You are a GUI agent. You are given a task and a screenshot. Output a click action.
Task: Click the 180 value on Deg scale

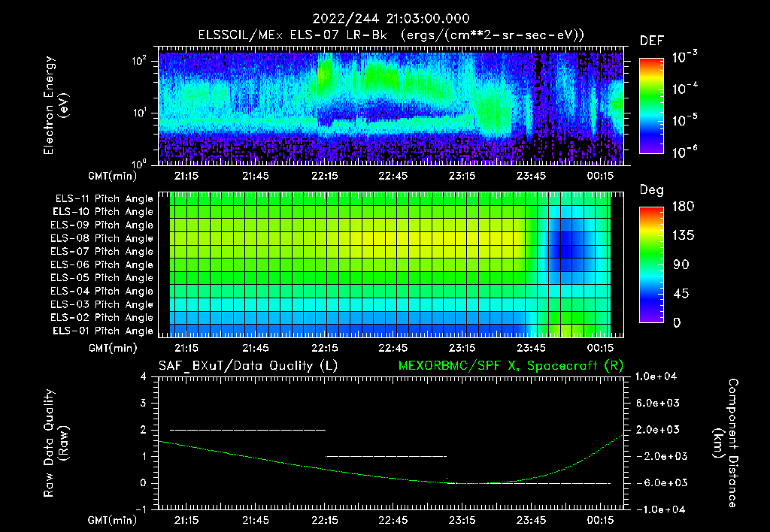coord(683,207)
